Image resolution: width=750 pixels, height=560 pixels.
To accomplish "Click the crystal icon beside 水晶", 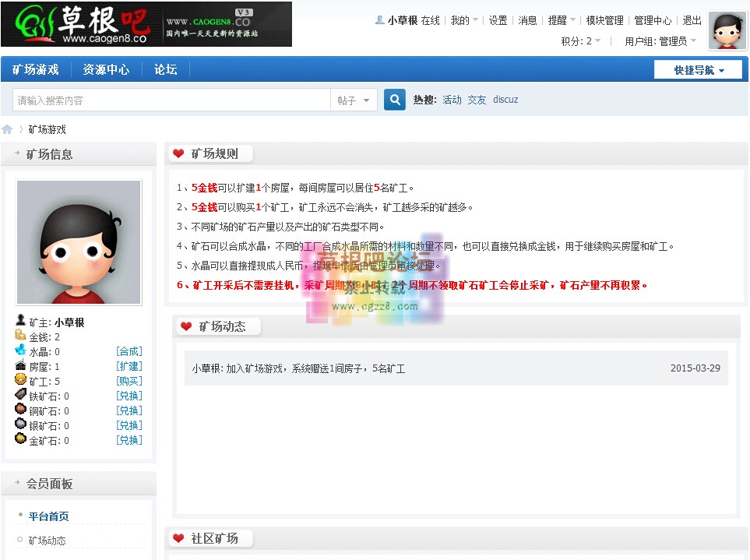I will click(x=19, y=350).
